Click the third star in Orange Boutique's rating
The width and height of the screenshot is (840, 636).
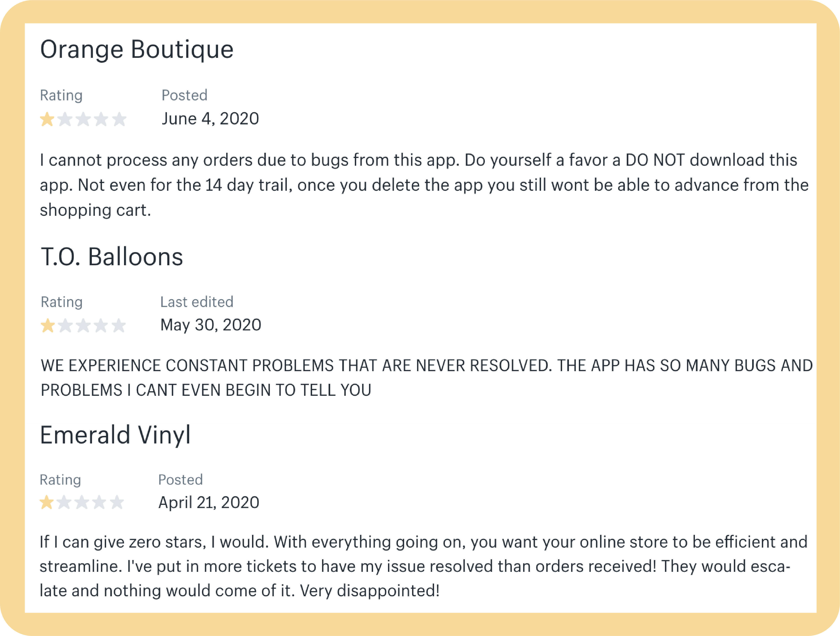point(83,119)
